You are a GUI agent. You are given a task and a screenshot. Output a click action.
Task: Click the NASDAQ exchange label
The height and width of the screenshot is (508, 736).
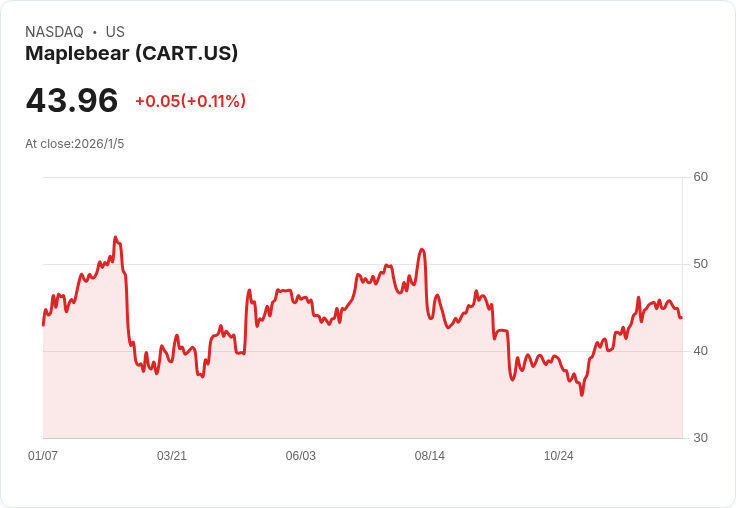(x=54, y=32)
